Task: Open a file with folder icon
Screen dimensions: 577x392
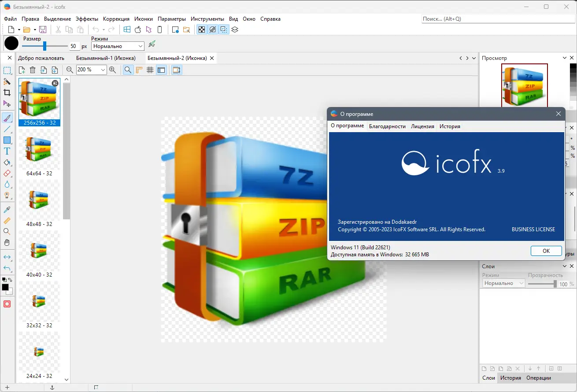Action: (27, 30)
